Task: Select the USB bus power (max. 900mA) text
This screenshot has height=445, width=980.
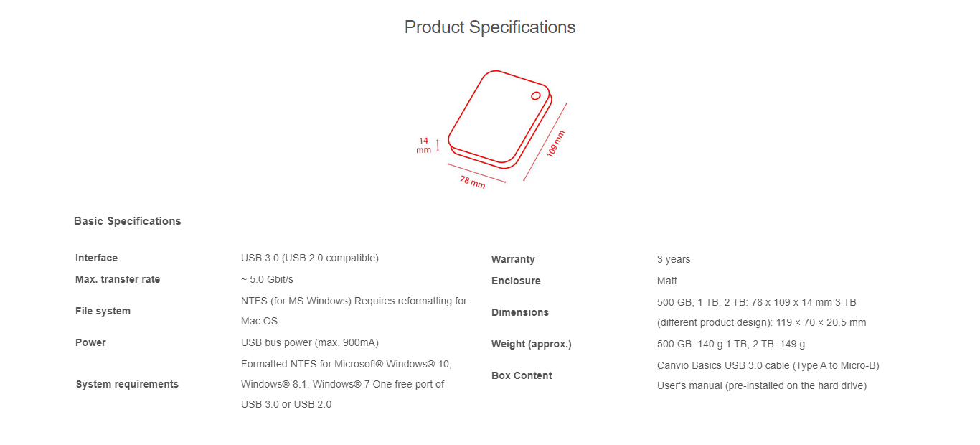Action: click(x=310, y=342)
